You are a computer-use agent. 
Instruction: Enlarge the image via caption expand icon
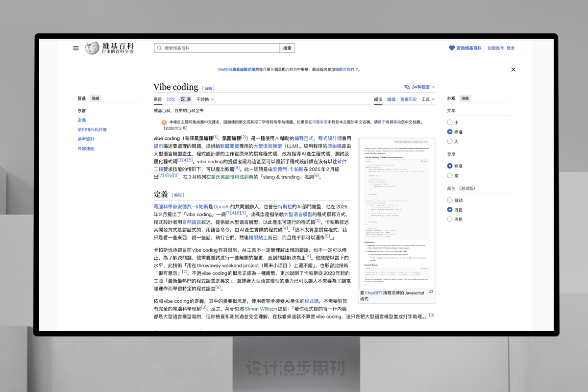pyautogui.click(x=431, y=292)
